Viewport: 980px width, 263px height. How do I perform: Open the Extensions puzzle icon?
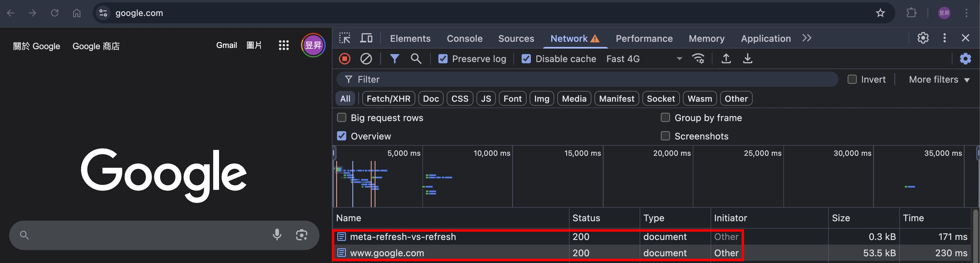click(911, 13)
